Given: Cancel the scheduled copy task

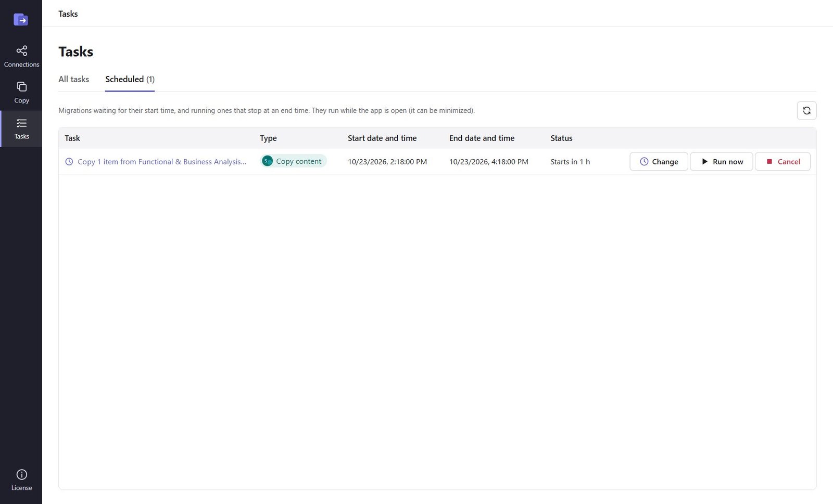Looking at the screenshot, I should click(x=782, y=161).
